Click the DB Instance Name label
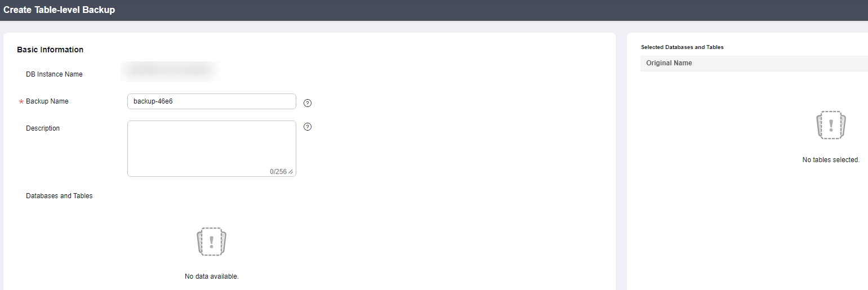The image size is (868, 290). pyautogui.click(x=54, y=74)
